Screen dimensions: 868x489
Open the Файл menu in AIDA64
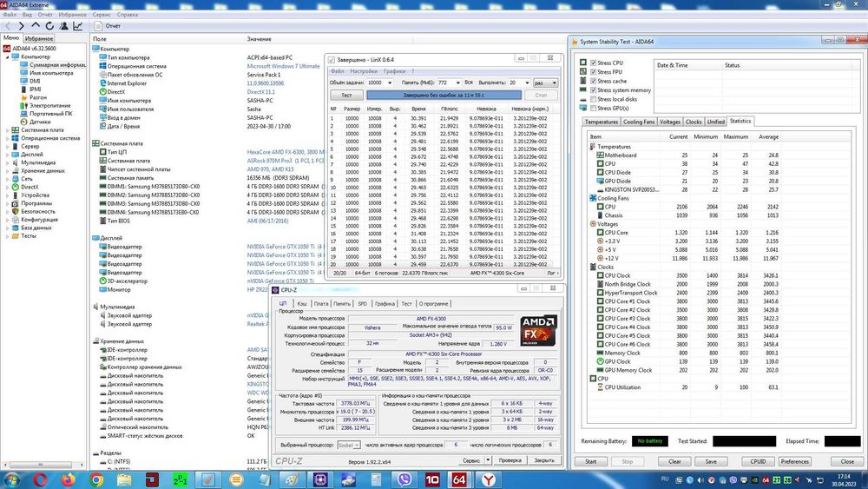[10, 15]
